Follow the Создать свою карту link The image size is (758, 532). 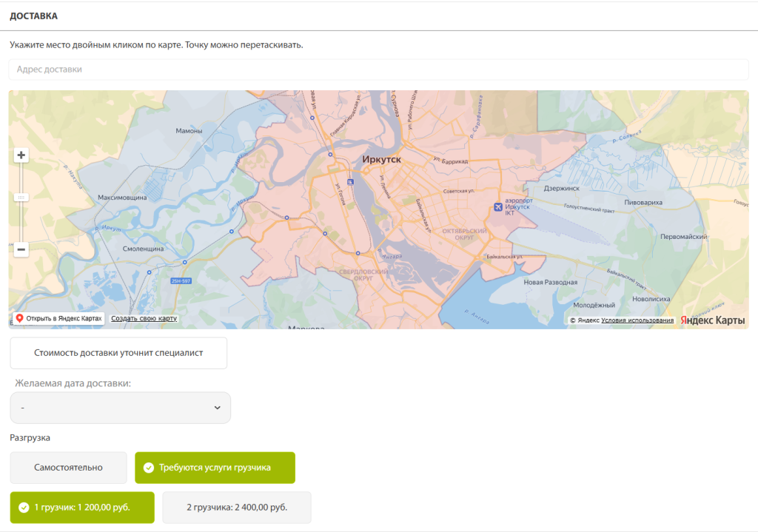click(144, 318)
